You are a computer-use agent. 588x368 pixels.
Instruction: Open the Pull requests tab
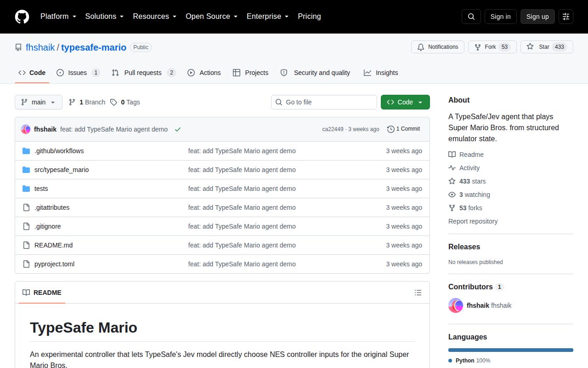[144, 73]
